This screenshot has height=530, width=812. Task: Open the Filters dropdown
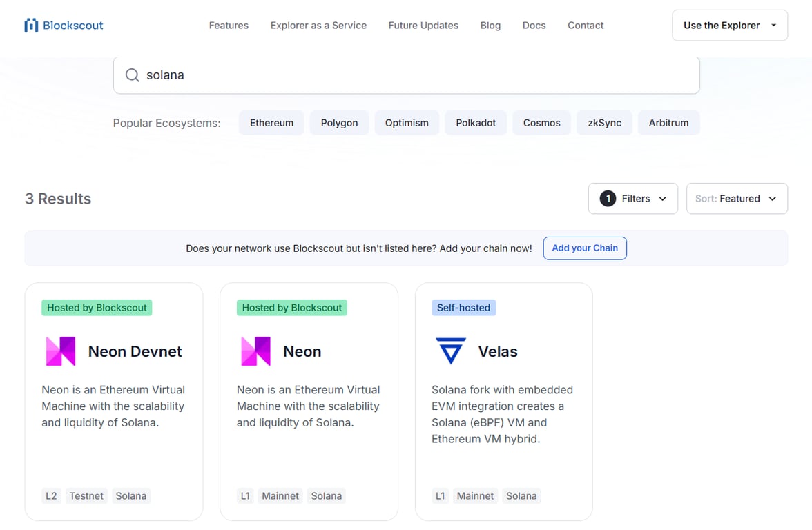(x=632, y=199)
